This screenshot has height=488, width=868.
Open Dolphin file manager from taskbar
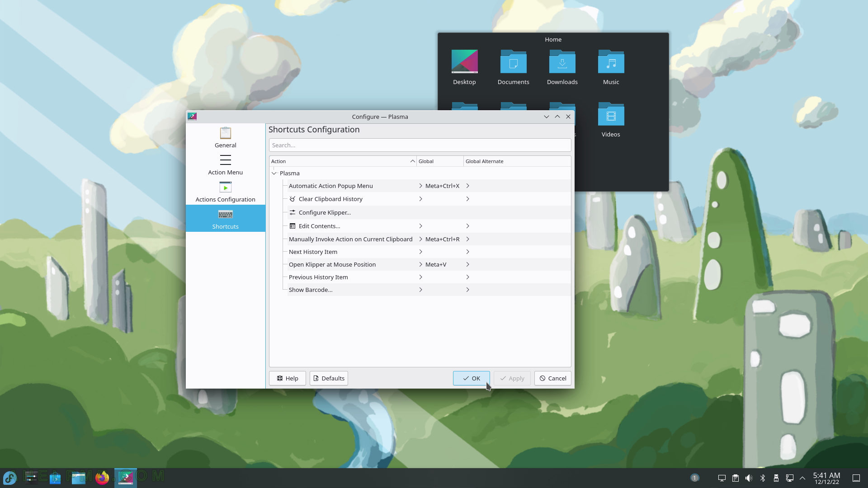(79, 478)
